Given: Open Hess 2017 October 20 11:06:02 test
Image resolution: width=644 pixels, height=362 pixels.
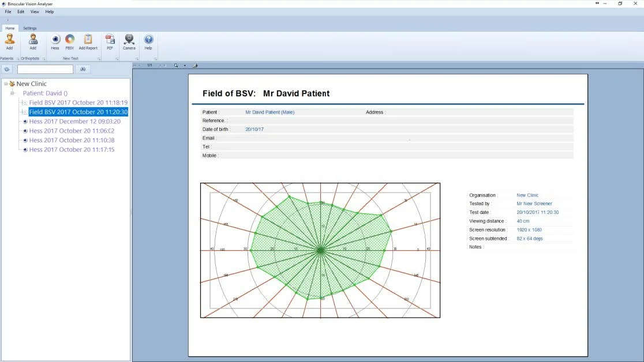Looking at the screenshot, I should click(x=72, y=131).
